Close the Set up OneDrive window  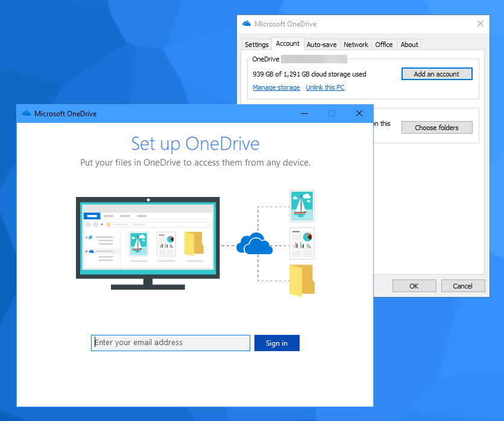tap(359, 113)
